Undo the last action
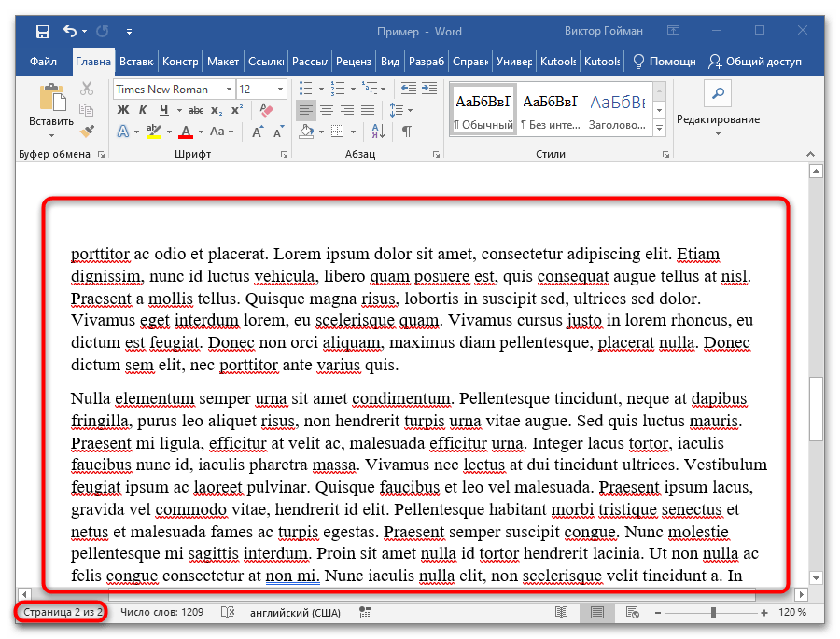Screen dimensions: 840x639 (x=70, y=31)
